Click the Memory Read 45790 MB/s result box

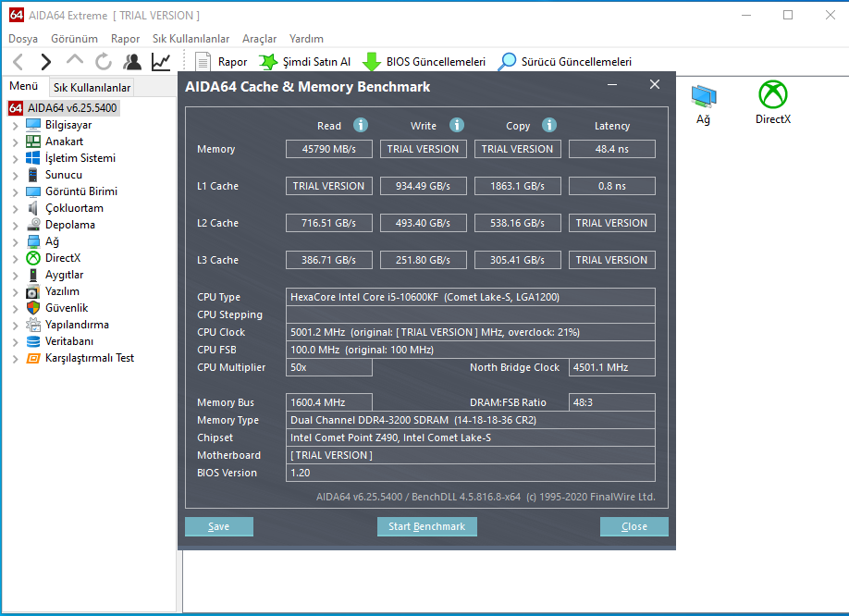click(329, 149)
